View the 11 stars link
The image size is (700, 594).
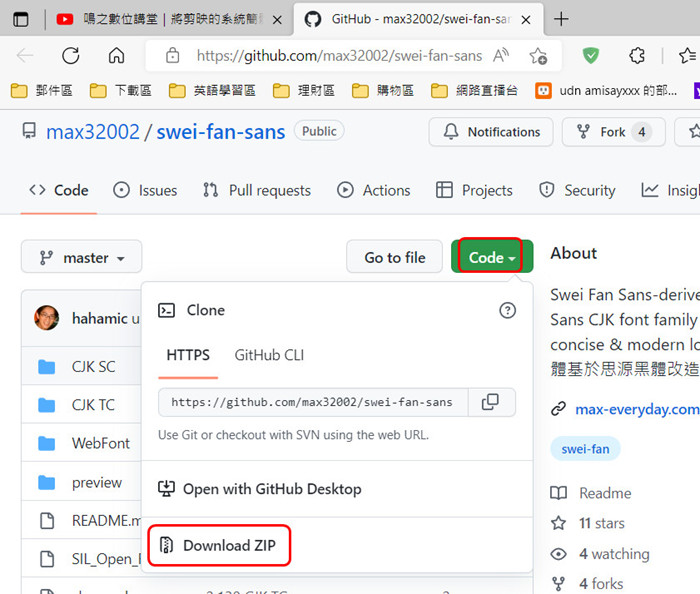(588, 523)
